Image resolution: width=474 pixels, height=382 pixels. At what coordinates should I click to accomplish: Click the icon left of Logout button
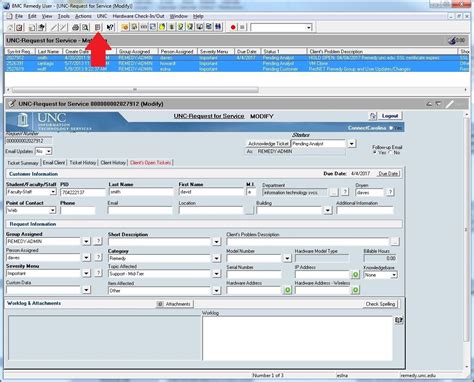point(373,116)
